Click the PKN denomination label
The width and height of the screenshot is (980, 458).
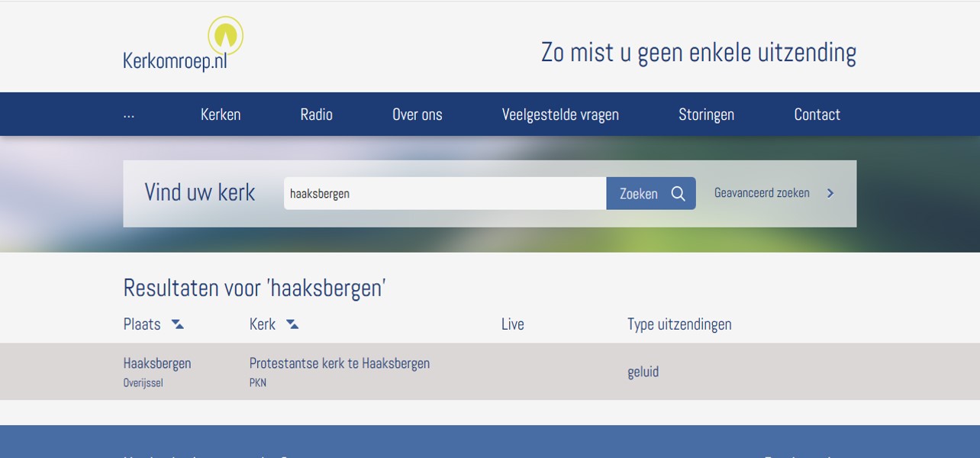point(258,383)
